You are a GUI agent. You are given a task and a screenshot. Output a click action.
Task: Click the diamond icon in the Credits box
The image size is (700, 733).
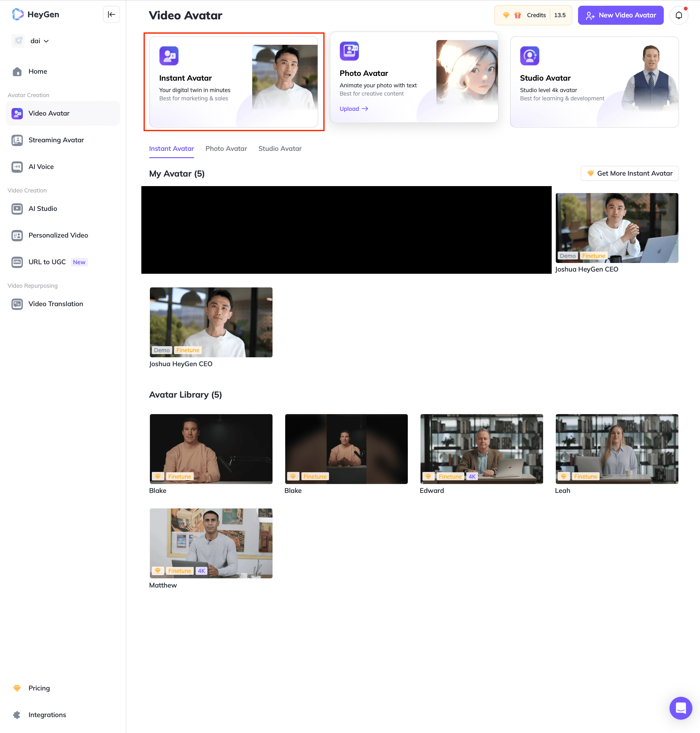coord(506,15)
